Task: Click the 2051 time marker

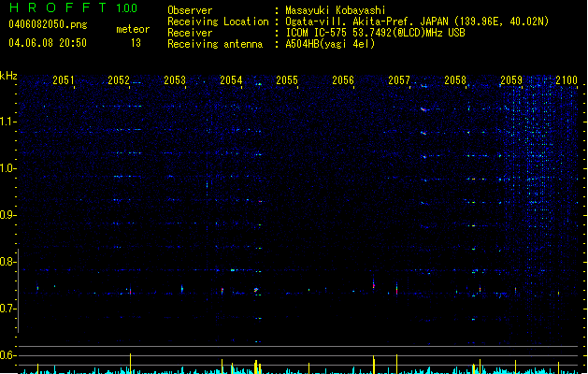Action: [x=63, y=79]
